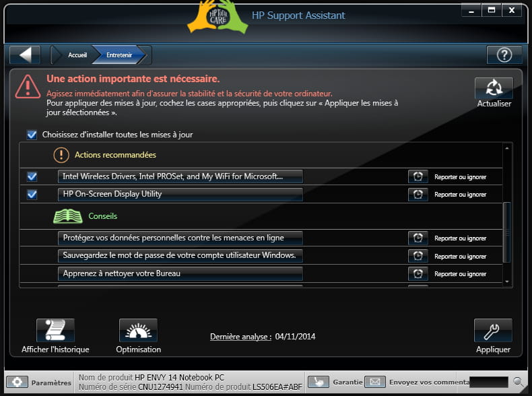Launch the Optimisation gauge icon
Viewport: 532px width, 396px height.
tap(138, 331)
